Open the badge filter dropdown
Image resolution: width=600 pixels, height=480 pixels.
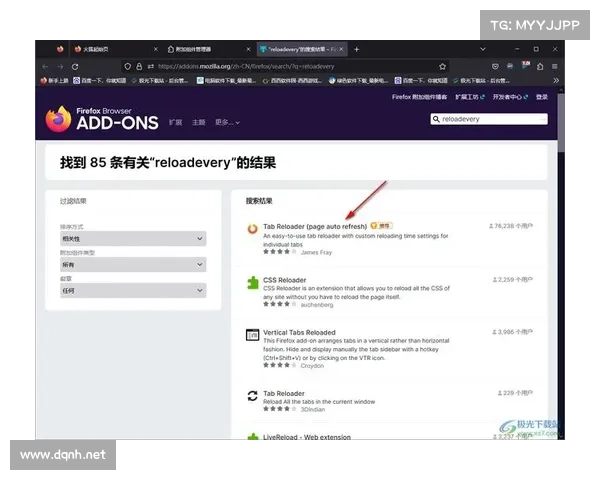(x=133, y=291)
